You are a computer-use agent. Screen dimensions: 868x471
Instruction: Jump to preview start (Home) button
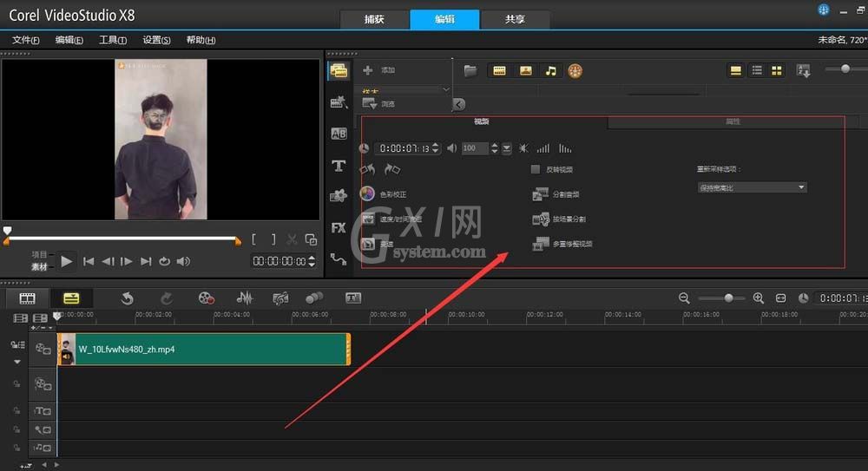tap(88, 261)
